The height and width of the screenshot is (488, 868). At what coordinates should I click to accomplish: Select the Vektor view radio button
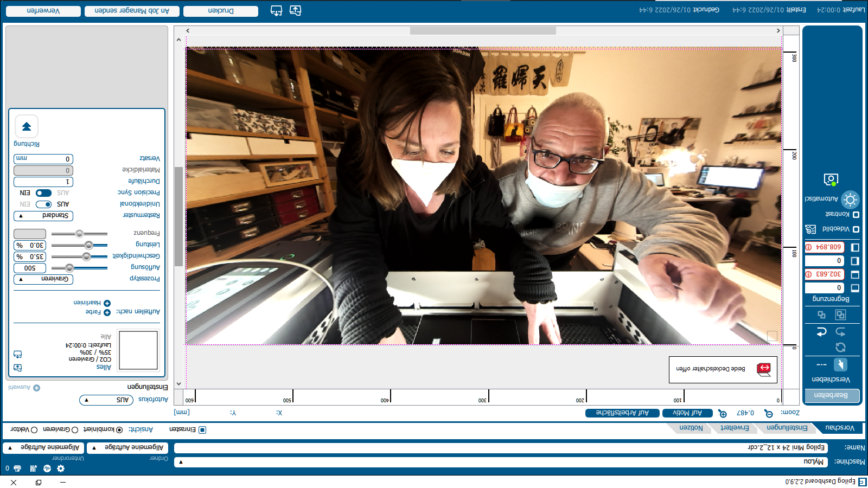(34, 430)
